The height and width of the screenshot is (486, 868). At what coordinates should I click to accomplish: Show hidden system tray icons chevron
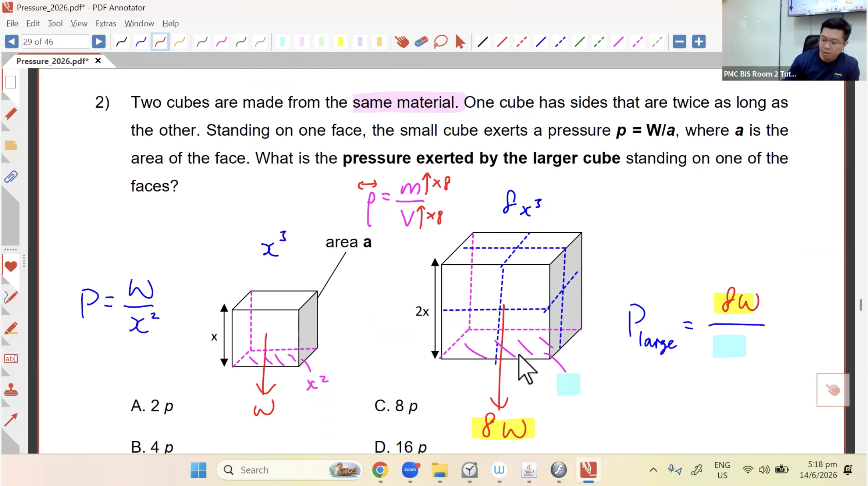click(x=653, y=470)
